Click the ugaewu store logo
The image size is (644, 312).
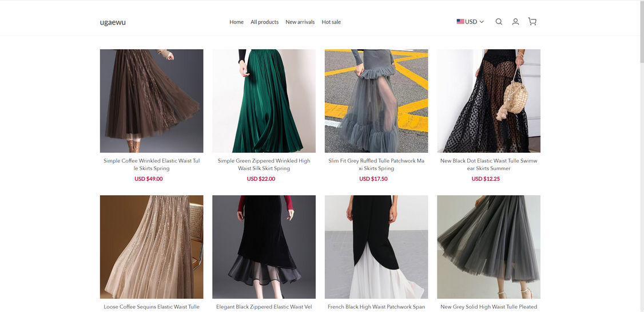(113, 22)
